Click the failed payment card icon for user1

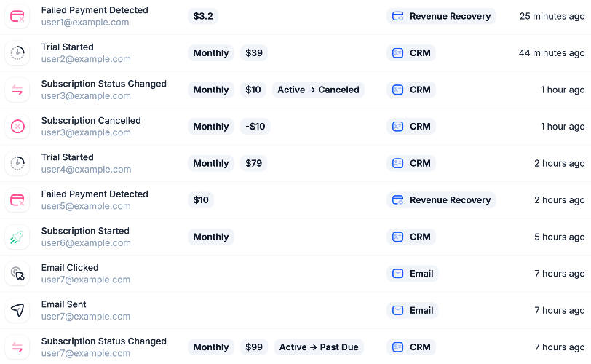[17, 16]
